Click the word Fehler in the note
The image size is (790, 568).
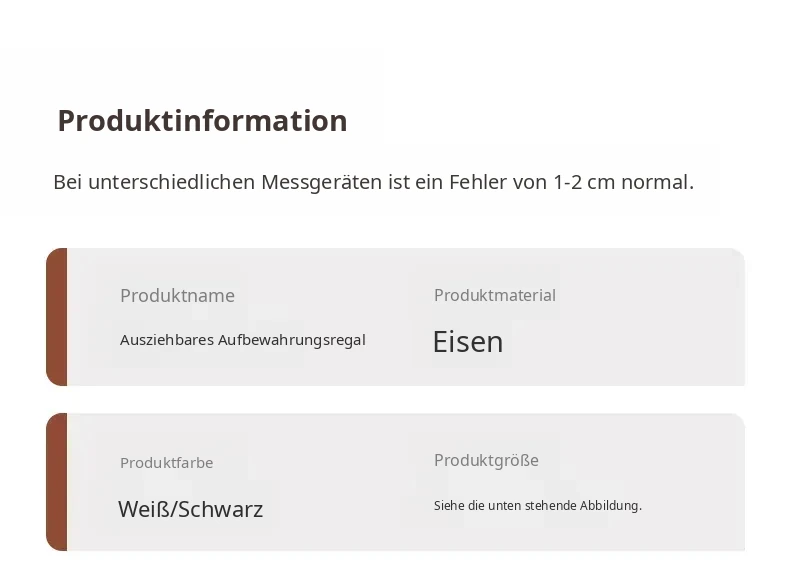tap(478, 182)
